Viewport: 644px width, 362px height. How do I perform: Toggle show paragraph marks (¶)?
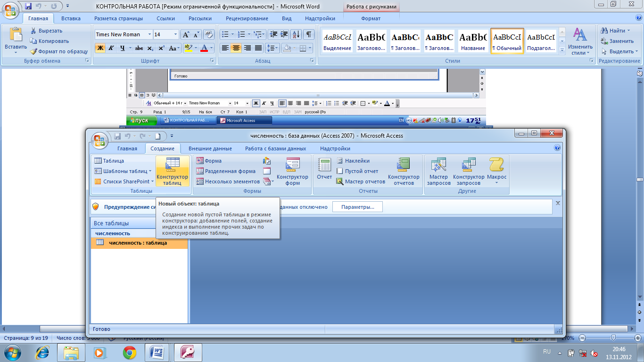[309, 34]
